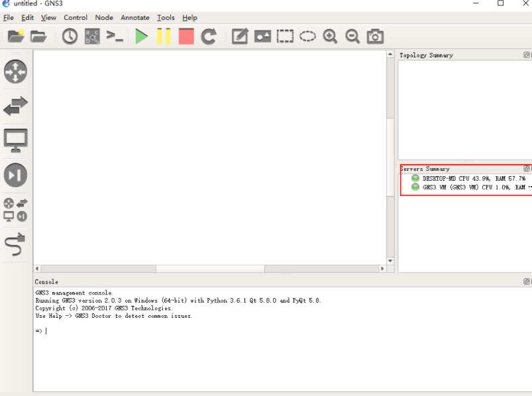Stop all nodes
The image size is (532, 396).
pyautogui.click(x=185, y=36)
